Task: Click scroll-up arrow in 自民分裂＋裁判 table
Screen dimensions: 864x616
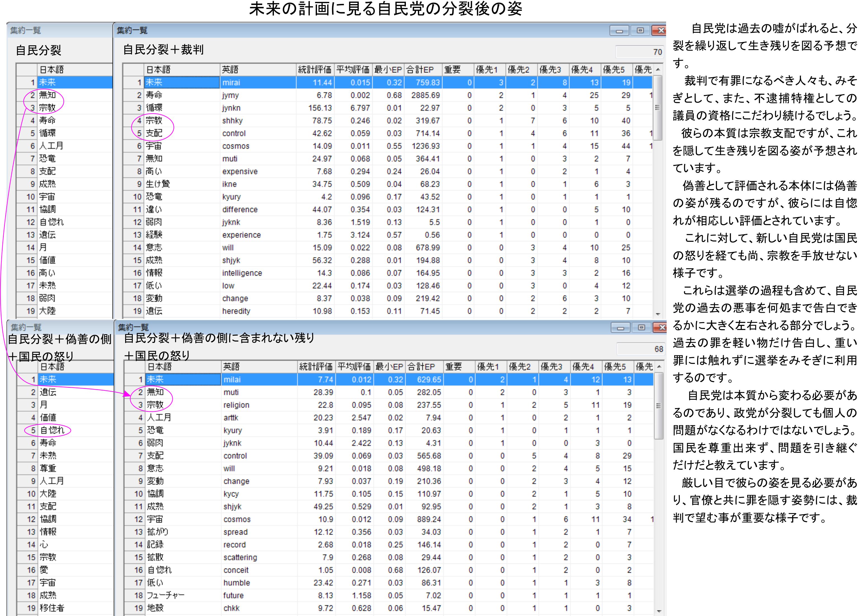Action: click(658, 70)
